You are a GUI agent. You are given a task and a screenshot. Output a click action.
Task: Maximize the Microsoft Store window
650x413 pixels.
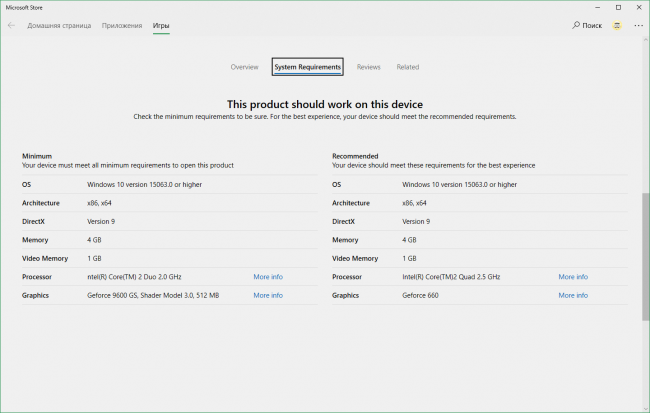618,7
